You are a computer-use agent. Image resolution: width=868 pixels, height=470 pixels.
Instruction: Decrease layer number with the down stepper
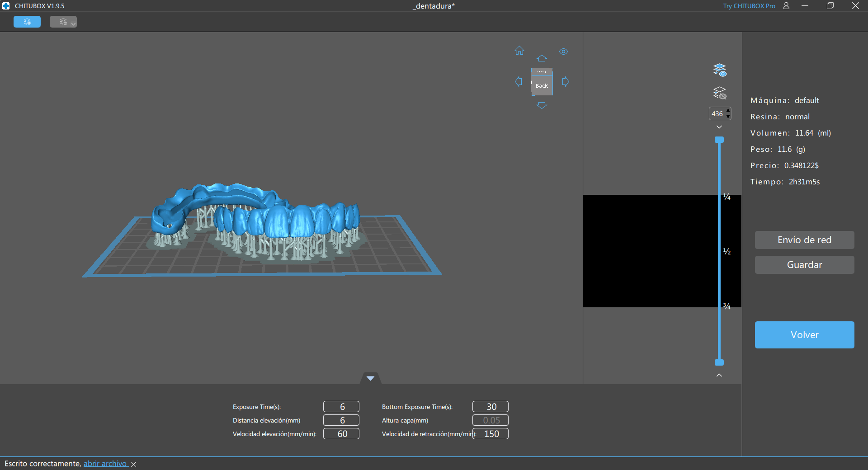coord(728,117)
